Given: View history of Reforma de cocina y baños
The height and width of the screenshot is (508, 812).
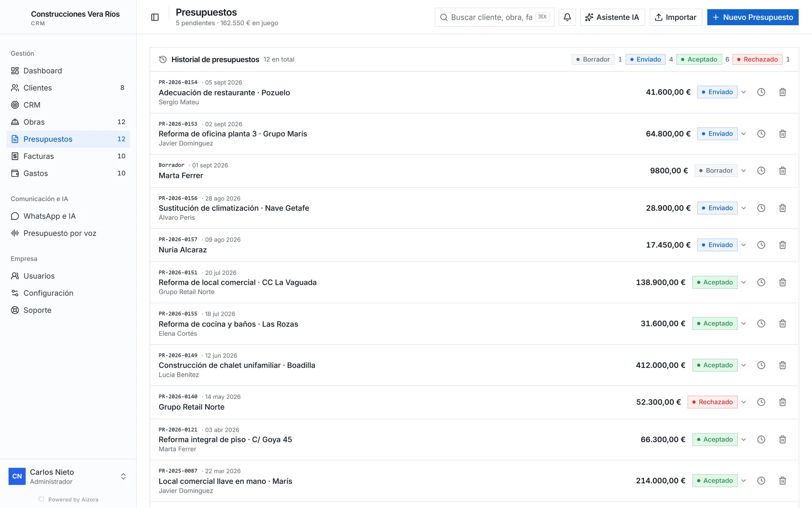Looking at the screenshot, I should click(x=761, y=324).
